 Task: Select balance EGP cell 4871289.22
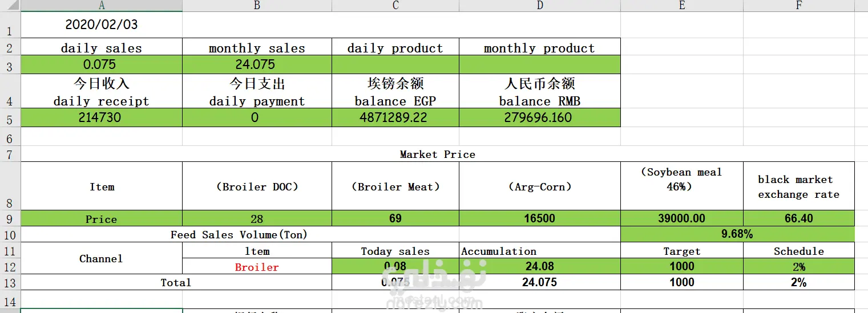395,117
